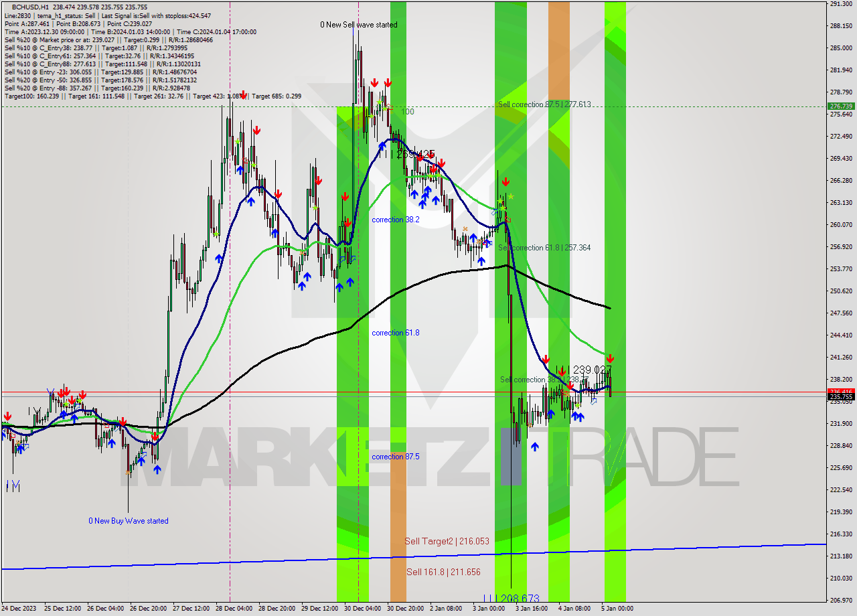Select the blue 'correction 61.8' label
This screenshot has width=857, height=616.
coord(396,333)
